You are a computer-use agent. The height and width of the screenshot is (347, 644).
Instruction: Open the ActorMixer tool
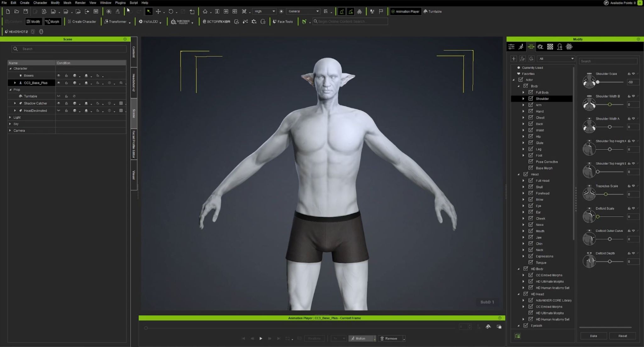click(x=216, y=21)
